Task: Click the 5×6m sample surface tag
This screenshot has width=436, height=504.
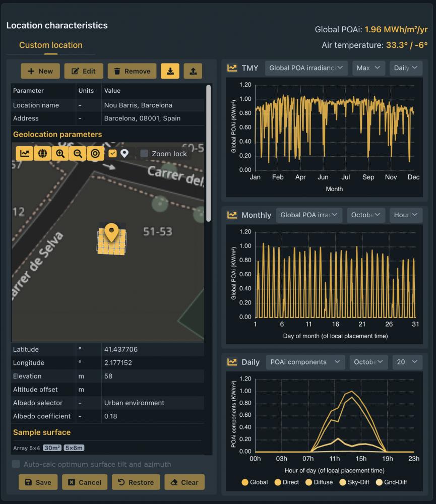Action: coord(74,448)
